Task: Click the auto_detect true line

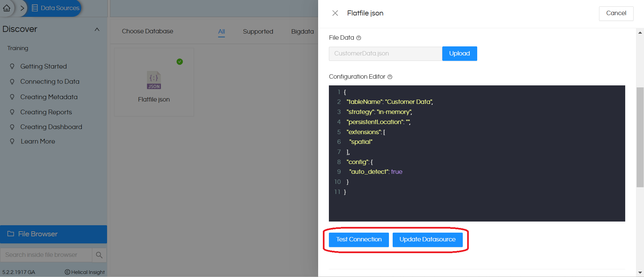Action: click(376, 172)
